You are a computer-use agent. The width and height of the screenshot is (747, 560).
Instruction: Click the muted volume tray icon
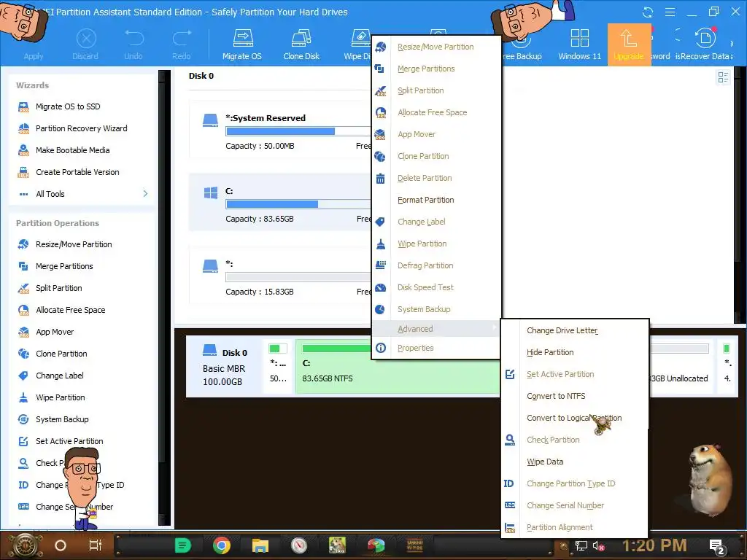coord(598,546)
